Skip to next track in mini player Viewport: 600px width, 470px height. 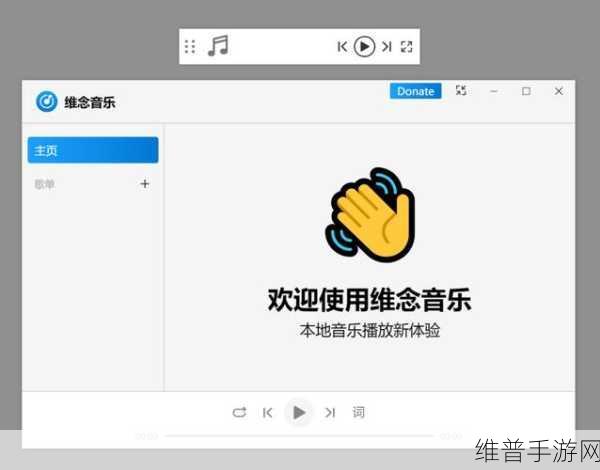tap(386, 47)
